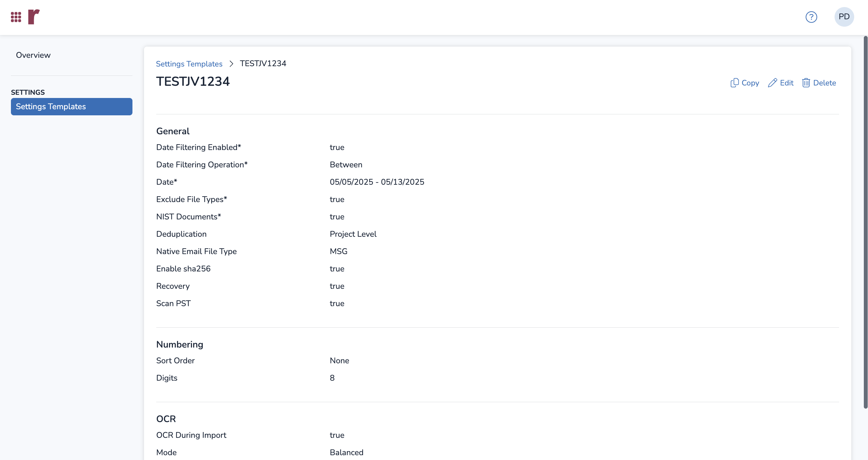The width and height of the screenshot is (868, 460).
Task: Click the Recovery label
Action: pos(173,286)
